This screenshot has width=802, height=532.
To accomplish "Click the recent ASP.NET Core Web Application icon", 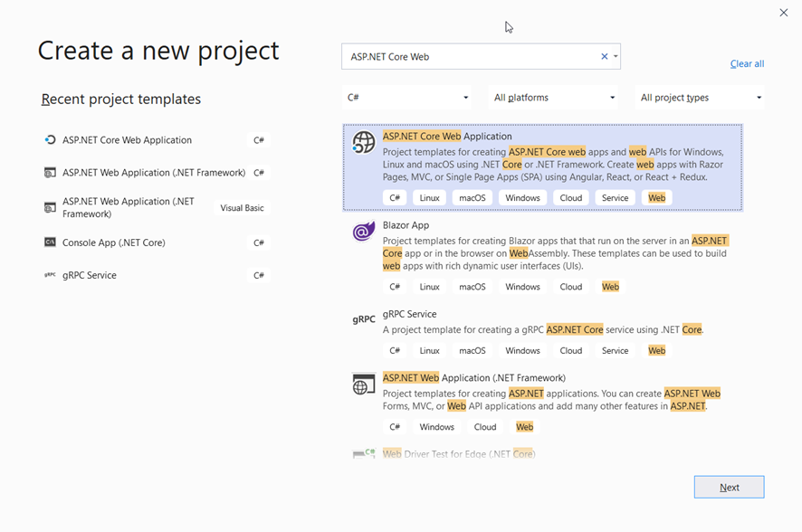I will (50, 139).
